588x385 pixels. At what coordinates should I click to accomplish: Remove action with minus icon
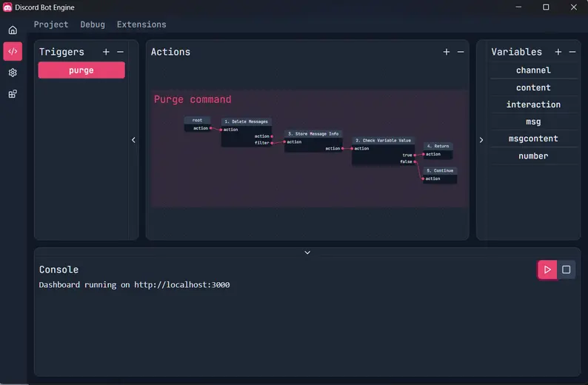point(461,52)
